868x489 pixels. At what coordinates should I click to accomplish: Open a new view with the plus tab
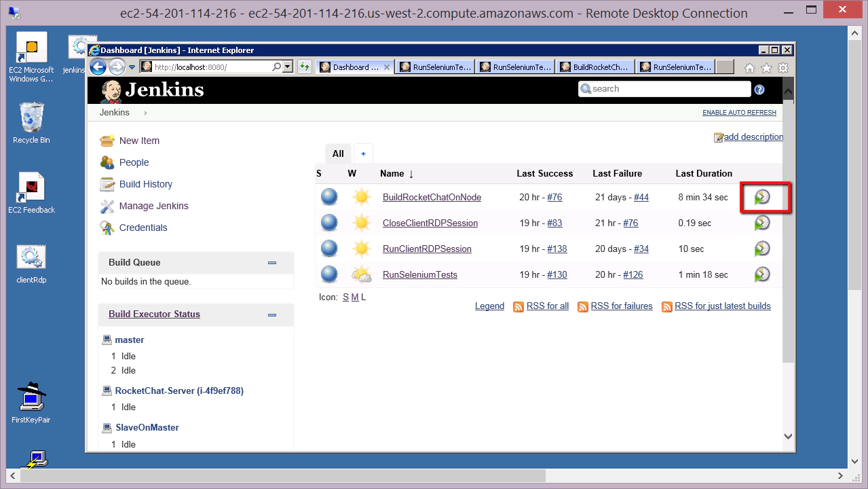[363, 153]
